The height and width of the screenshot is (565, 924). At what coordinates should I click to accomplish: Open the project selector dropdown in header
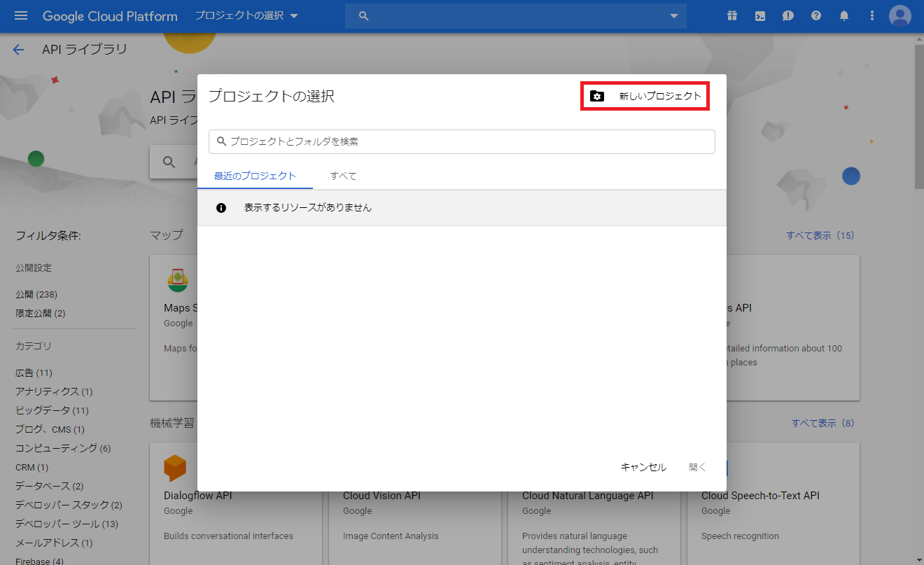point(246,15)
